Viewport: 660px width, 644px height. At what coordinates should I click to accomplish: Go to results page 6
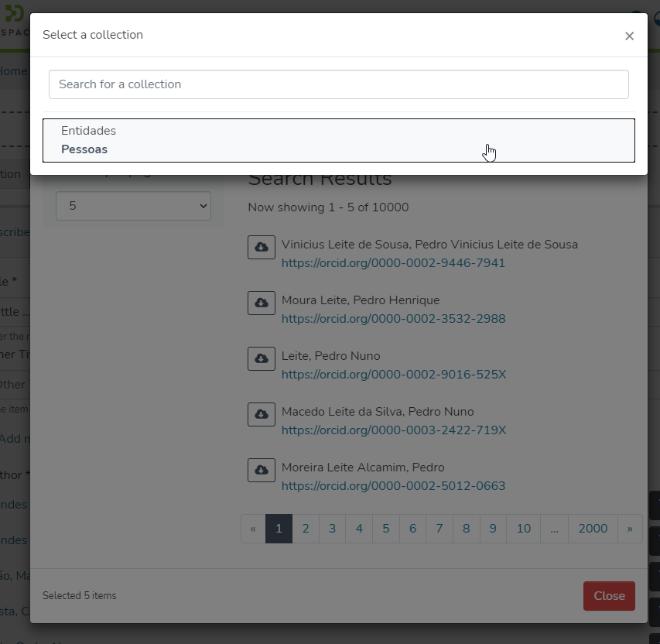pos(412,529)
